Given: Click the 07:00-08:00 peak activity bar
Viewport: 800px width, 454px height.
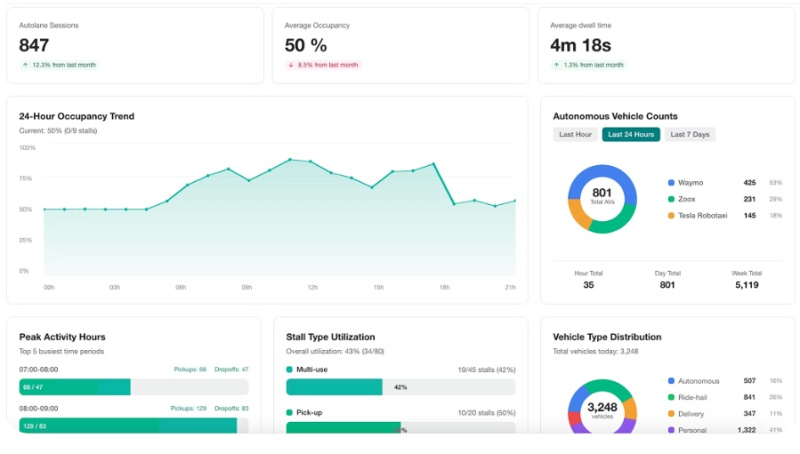Looking at the screenshot, I should click(76, 387).
